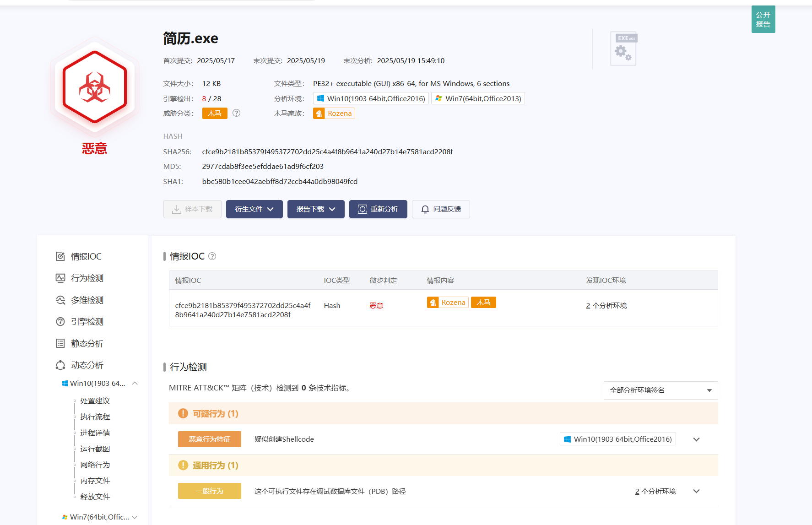Viewport: 812px width, 525px height.
Task: Expand the PDB path behavior row
Action: (696, 491)
